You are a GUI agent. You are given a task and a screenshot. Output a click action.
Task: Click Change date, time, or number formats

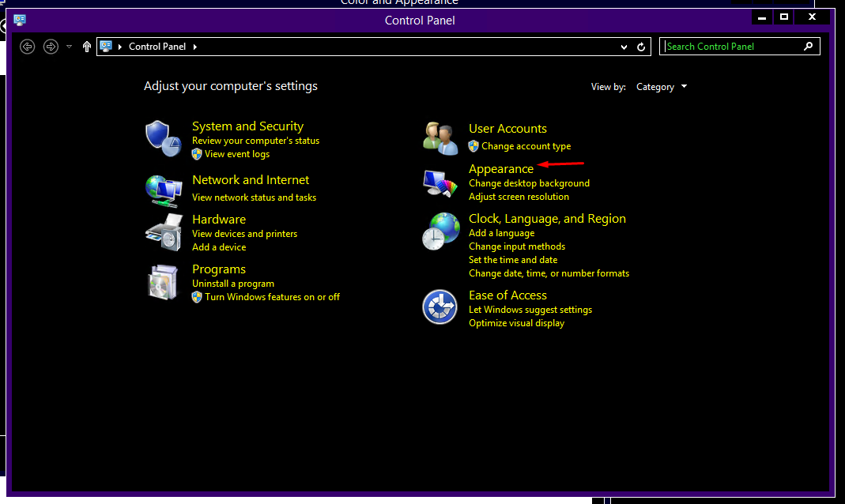pyautogui.click(x=549, y=273)
